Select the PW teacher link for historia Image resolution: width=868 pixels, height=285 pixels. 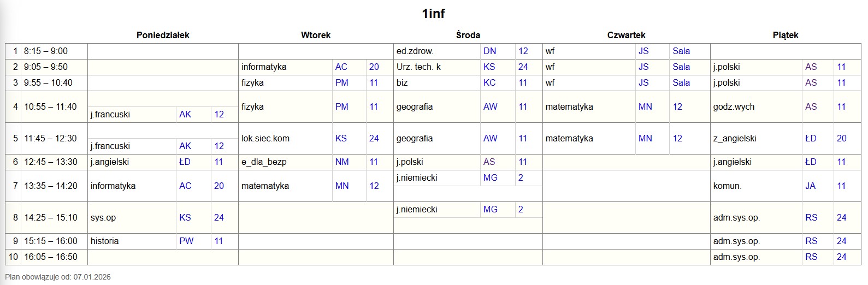(x=186, y=241)
